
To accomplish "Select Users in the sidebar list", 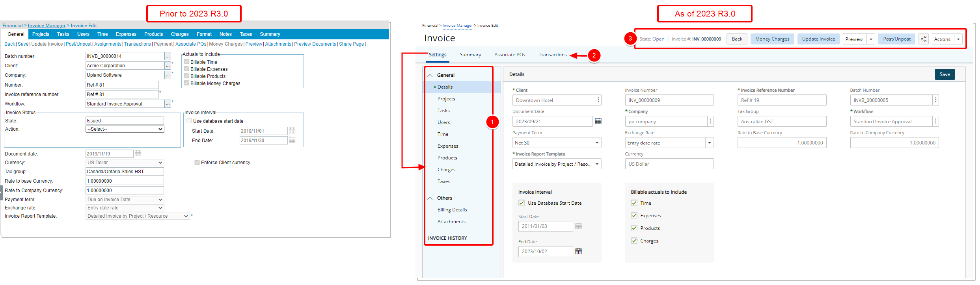I will (x=443, y=122).
